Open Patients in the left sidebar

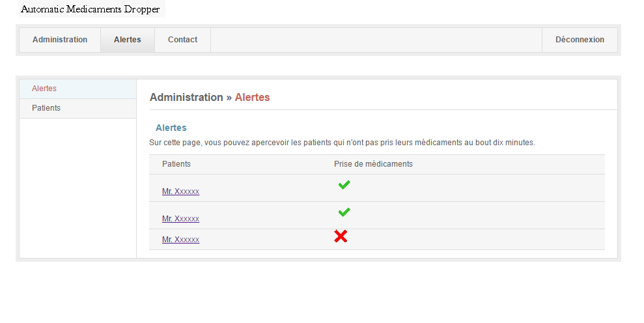tap(46, 108)
